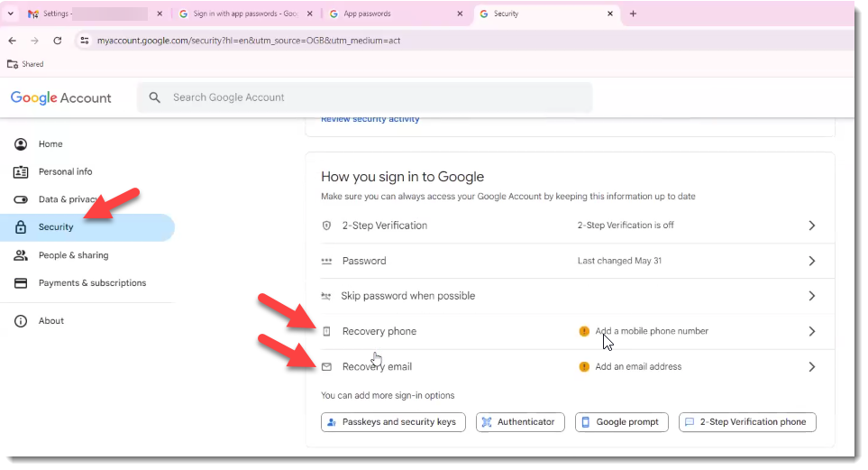Click the browser forward arrow
Viewport: 868px width, 470px height.
point(34,41)
